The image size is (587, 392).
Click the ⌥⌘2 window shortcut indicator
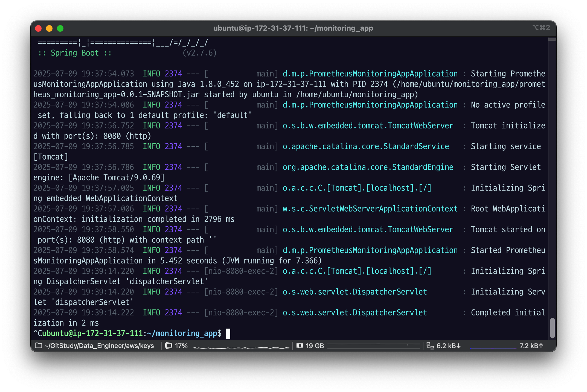point(541,28)
